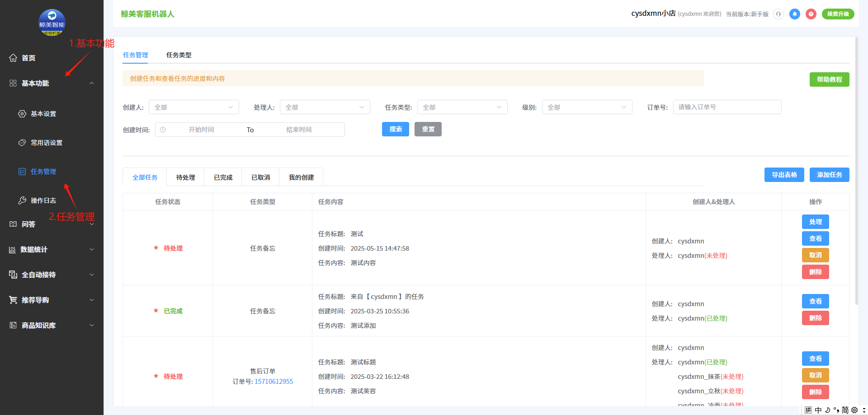Open 基本设置 gear icon in sidebar
This screenshot has width=868, height=415.
pyautogui.click(x=22, y=114)
